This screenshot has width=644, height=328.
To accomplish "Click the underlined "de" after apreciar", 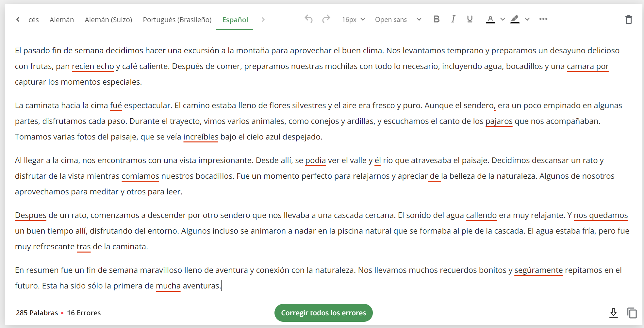I will click(x=434, y=176).
